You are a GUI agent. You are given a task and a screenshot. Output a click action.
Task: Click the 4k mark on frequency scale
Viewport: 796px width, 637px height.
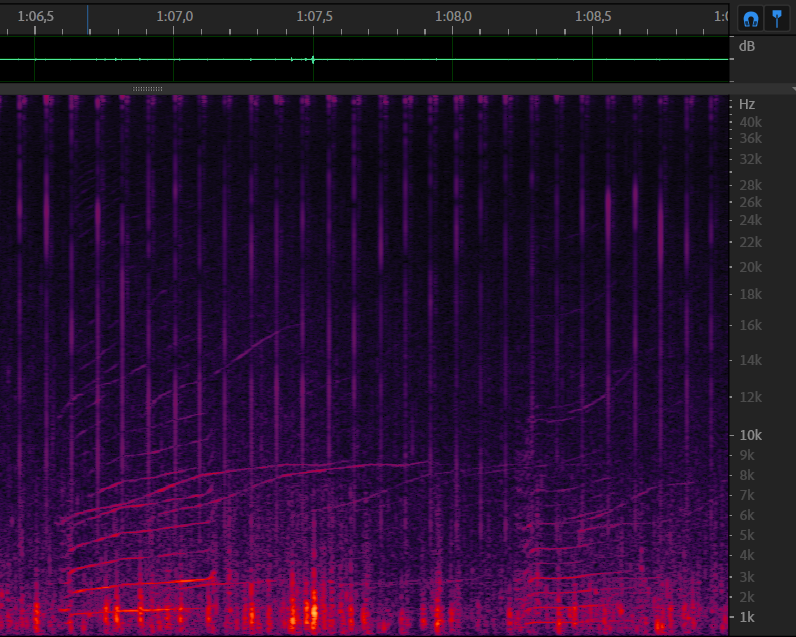[x=747, y=555]
